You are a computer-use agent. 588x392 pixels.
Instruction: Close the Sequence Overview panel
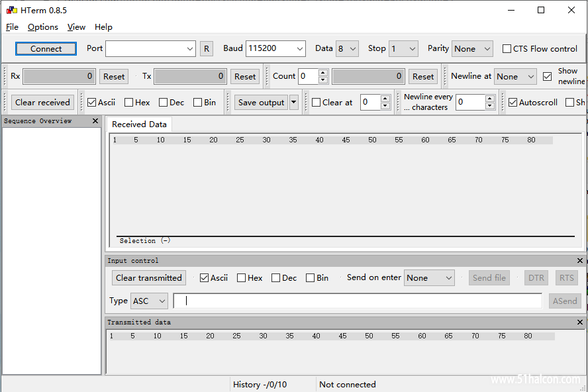coord(95,121)
